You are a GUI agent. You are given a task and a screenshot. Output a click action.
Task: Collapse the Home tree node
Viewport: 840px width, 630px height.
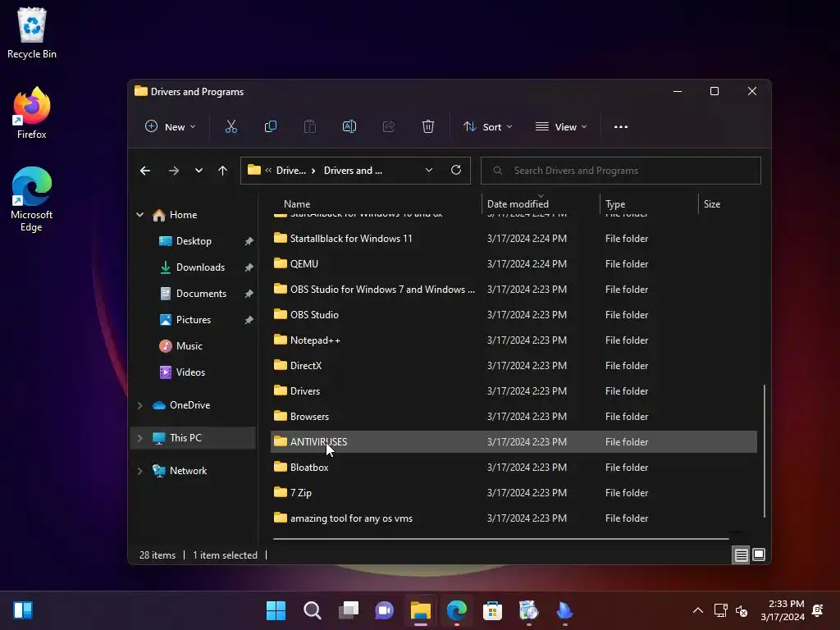tap(139, 215)
